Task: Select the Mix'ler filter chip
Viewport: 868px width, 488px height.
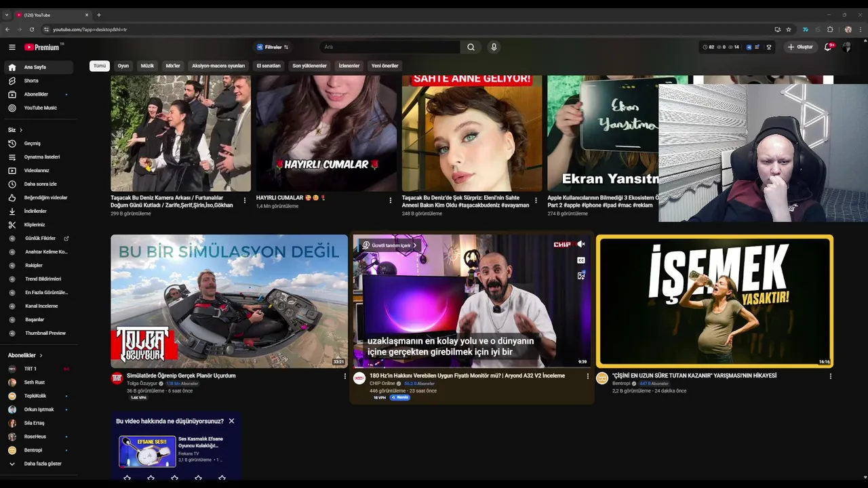Action: coord(173,66)
